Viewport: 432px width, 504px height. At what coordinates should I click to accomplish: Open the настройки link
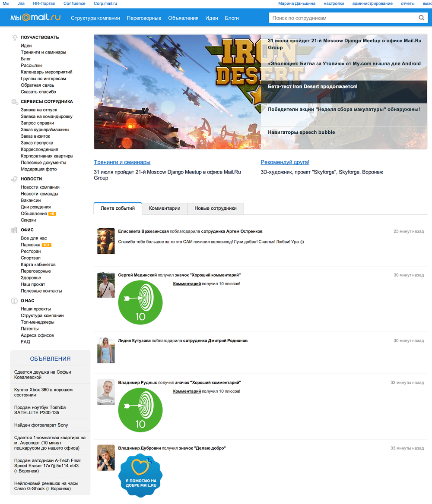coord(334,3)
